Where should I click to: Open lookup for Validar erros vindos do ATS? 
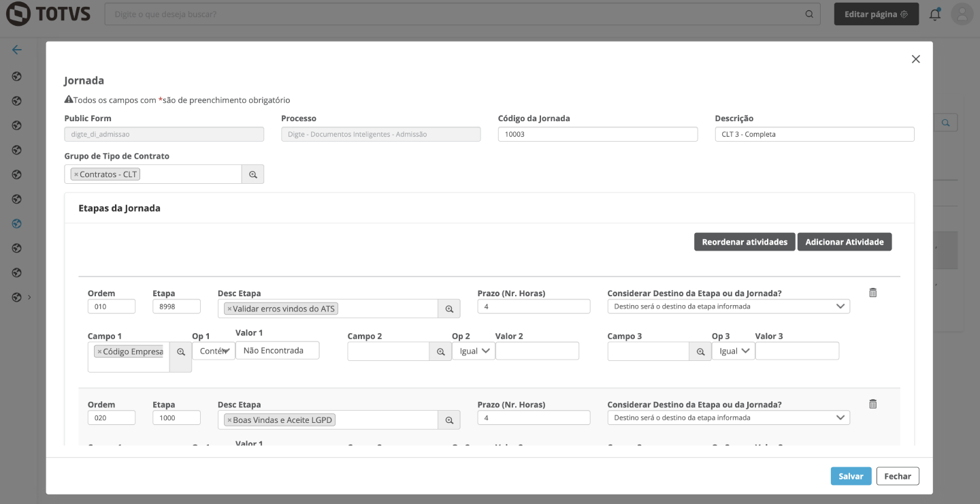449,309
